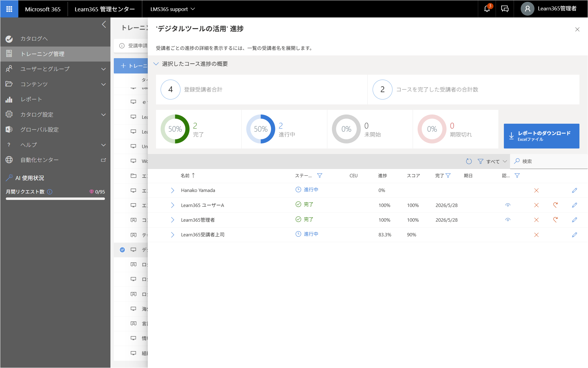Open the すべて filter dropdown
The width and height of the screenshot is (588, 368).
point(492,161)
